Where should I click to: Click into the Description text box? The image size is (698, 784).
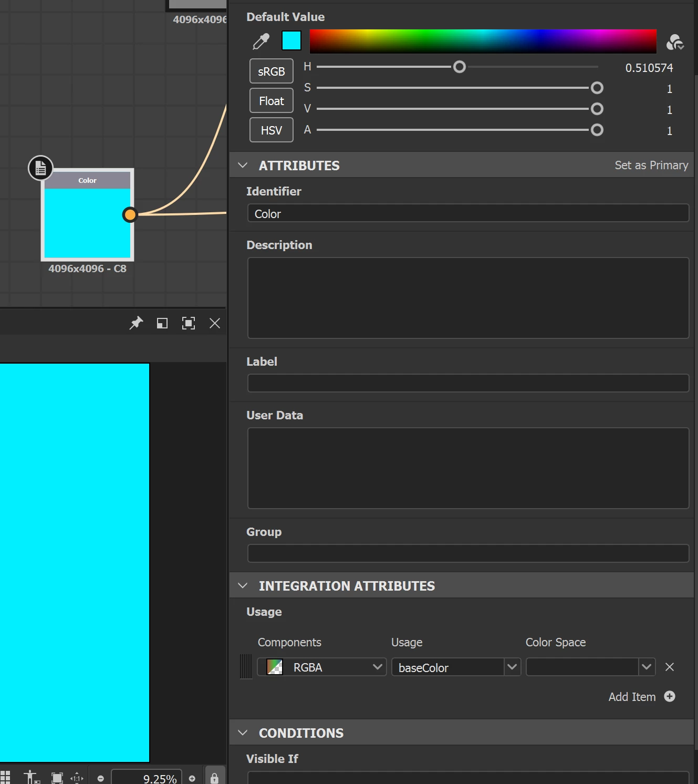coord(468,298)
